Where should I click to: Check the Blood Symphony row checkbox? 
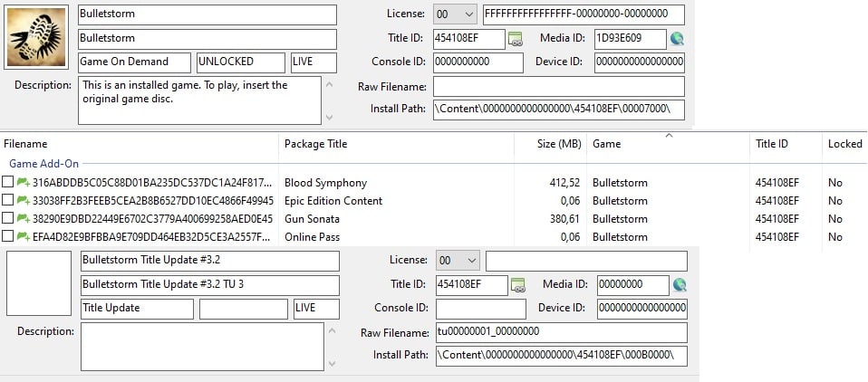8,183
